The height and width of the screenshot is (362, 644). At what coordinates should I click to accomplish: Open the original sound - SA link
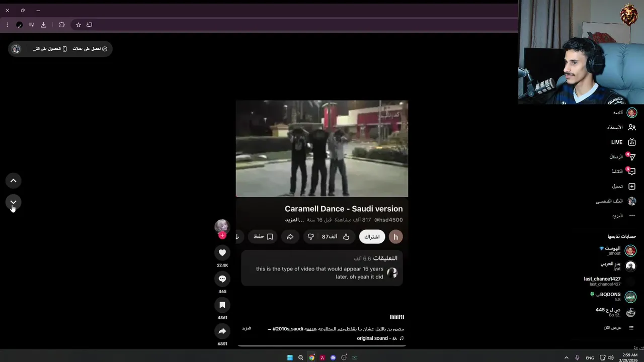380,338
